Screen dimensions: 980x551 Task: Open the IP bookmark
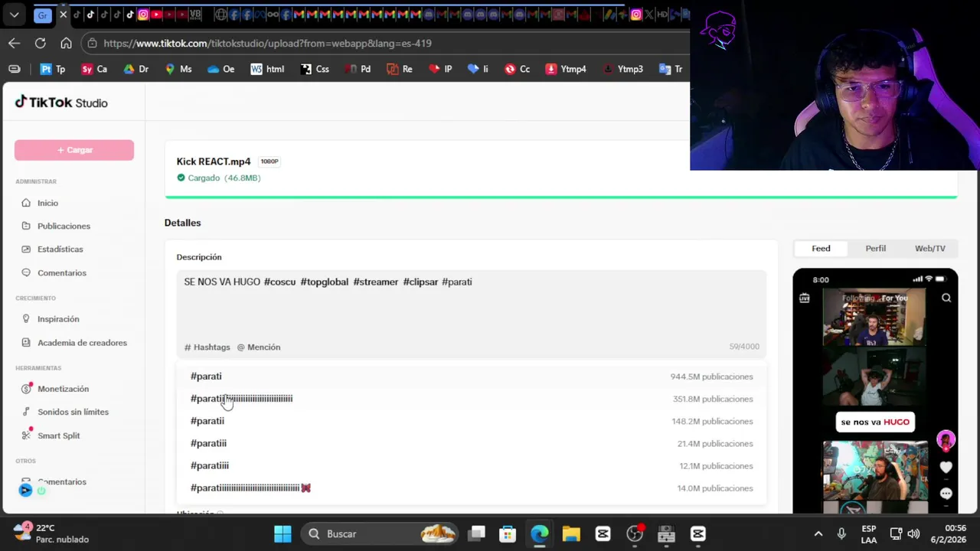click(440, 69)
